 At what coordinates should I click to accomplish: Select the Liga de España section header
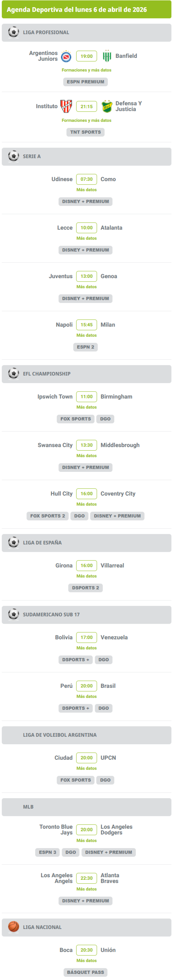pyautogui.click(x=87, y=543)
